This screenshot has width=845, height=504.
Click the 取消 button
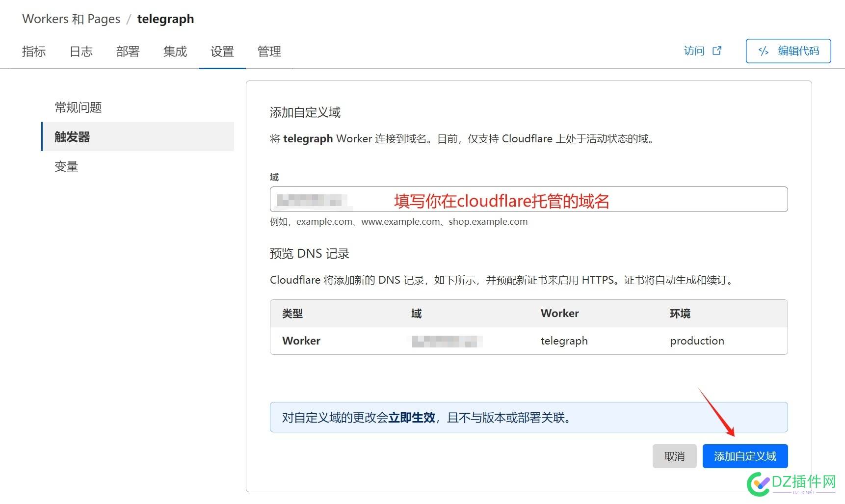tap(674, 456)
